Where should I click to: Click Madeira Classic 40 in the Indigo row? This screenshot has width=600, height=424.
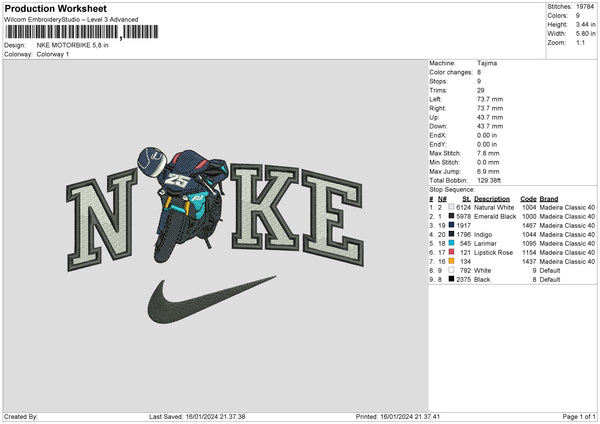point(567,235)
